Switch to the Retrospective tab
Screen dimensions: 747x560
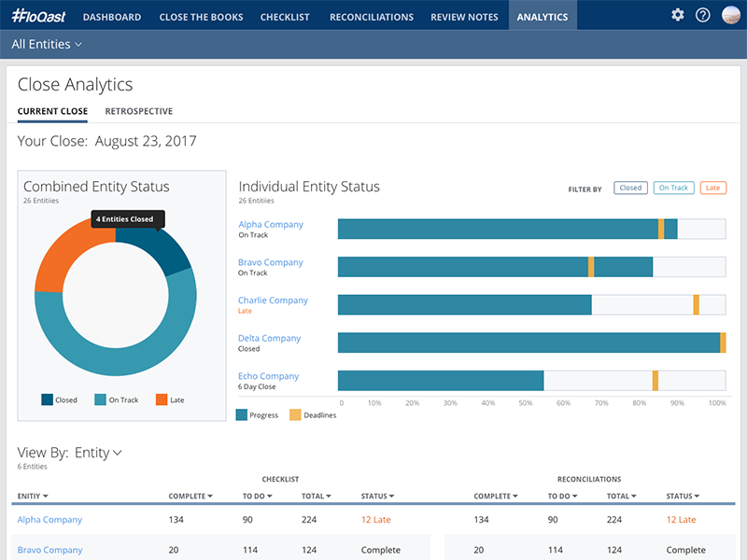tap(138, 111)
